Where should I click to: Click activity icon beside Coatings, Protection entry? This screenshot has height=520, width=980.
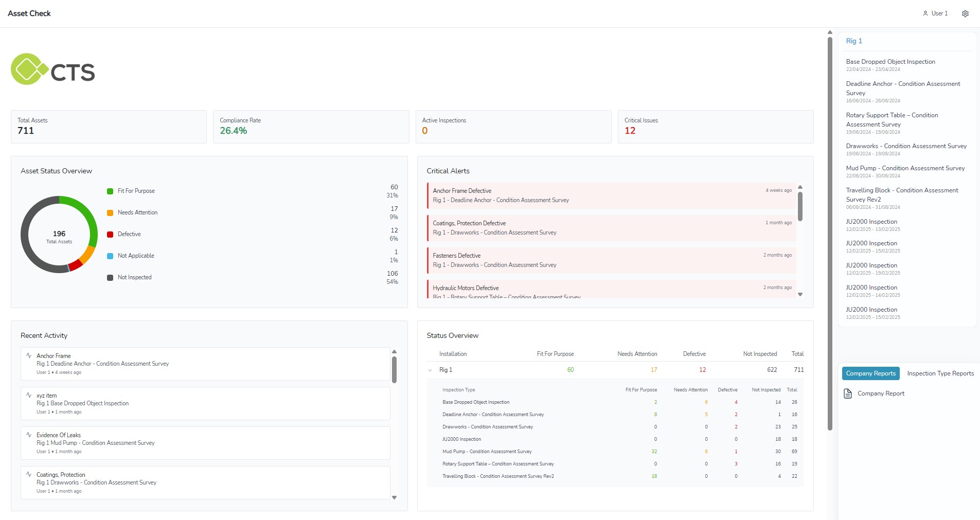click(29, 474)
